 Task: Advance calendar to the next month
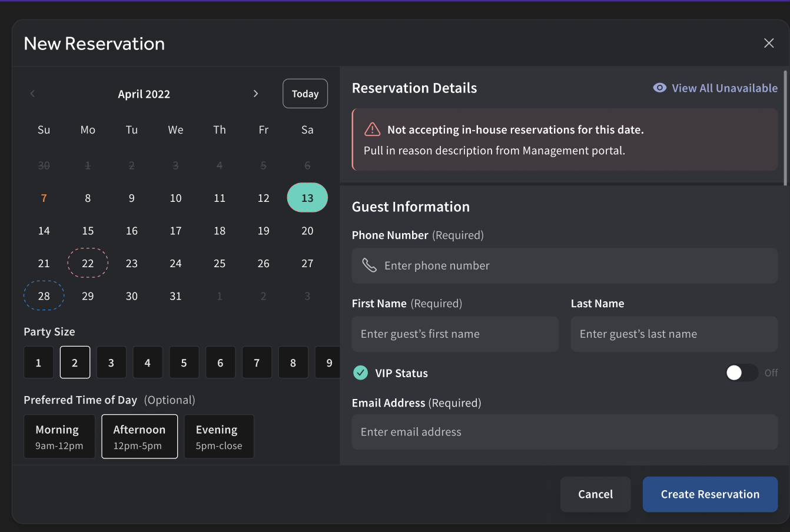[x=255, y=94]
